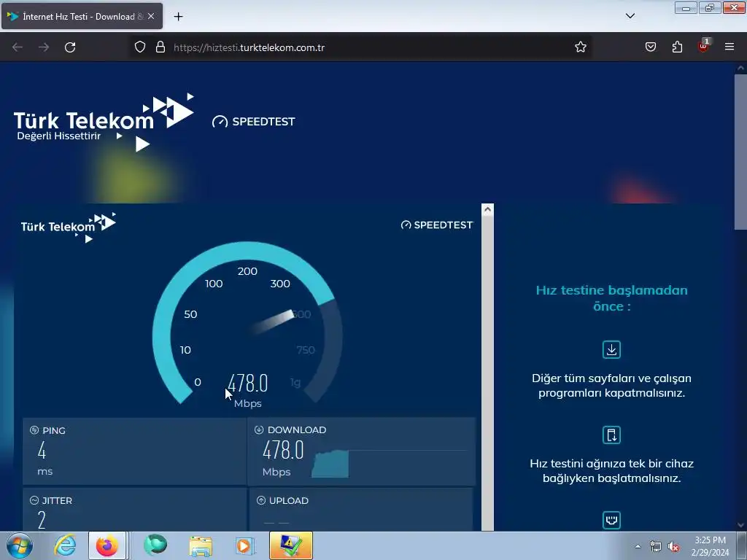Click the DOWNLOAD arrow icon
The height and width of the screenshot is (560, 747).
tap(259, 430)
